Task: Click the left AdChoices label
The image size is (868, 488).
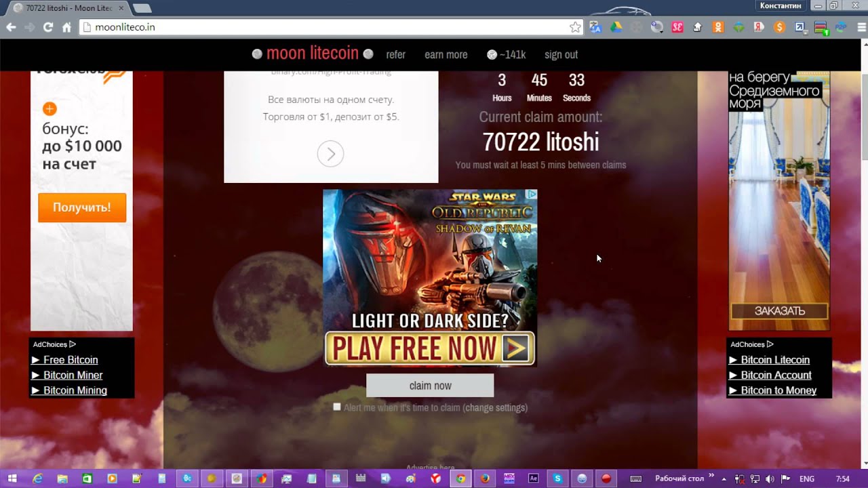Action: pos(54,344)
